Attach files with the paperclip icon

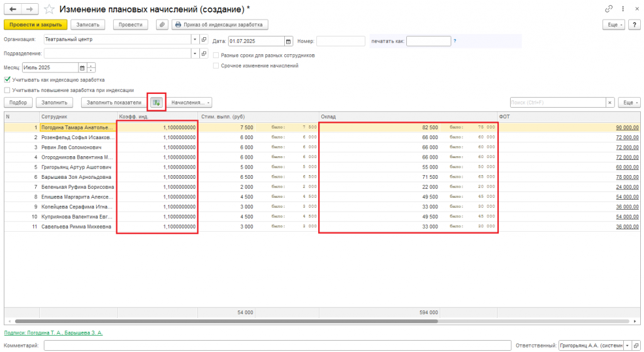(x=162, y=25)
